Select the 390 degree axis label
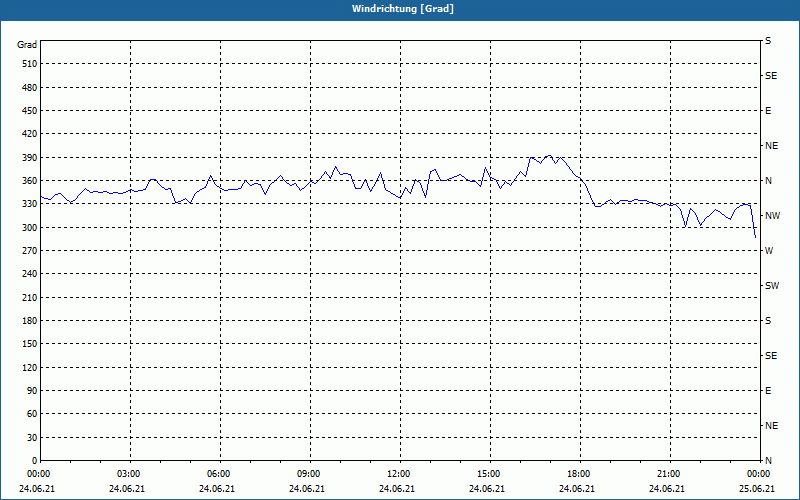Image resolution: width=800 pixels, height=500 pixels. click(x=30, y=158)
